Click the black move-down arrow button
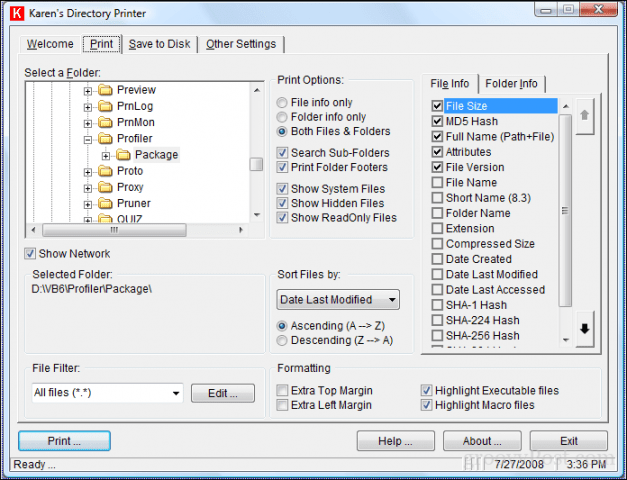This screenshot has width=627, height=480. click(x=585, y=329)
